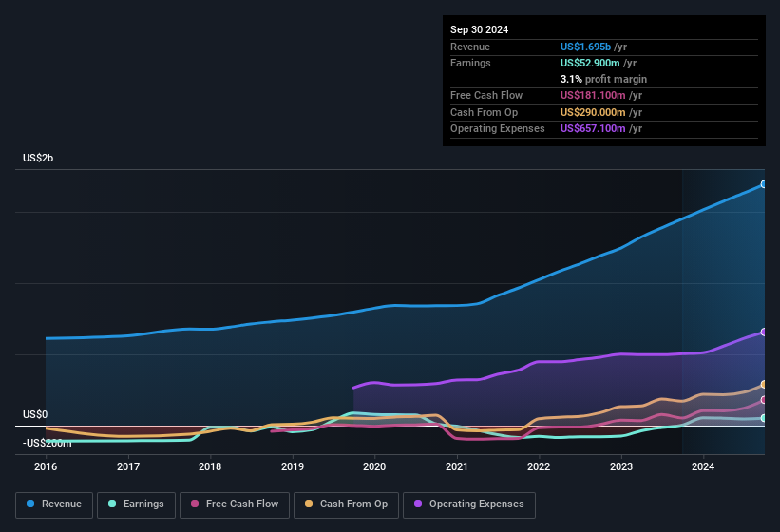Toggle the Earnings legend button
780x532 pixels.
tap(136, 504)
